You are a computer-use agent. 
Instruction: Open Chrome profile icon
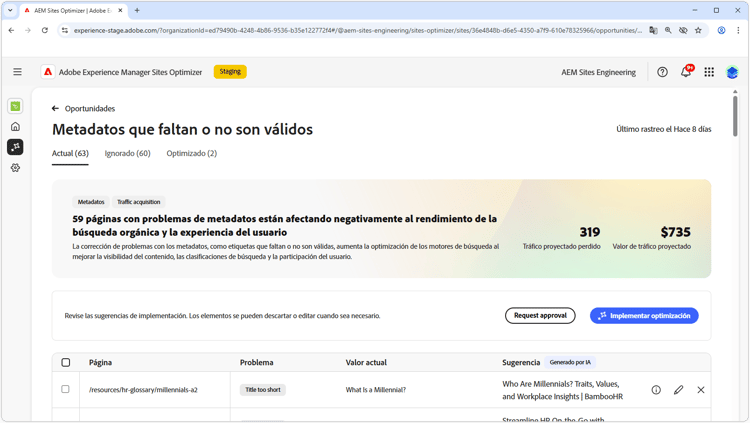pos(721,30)
